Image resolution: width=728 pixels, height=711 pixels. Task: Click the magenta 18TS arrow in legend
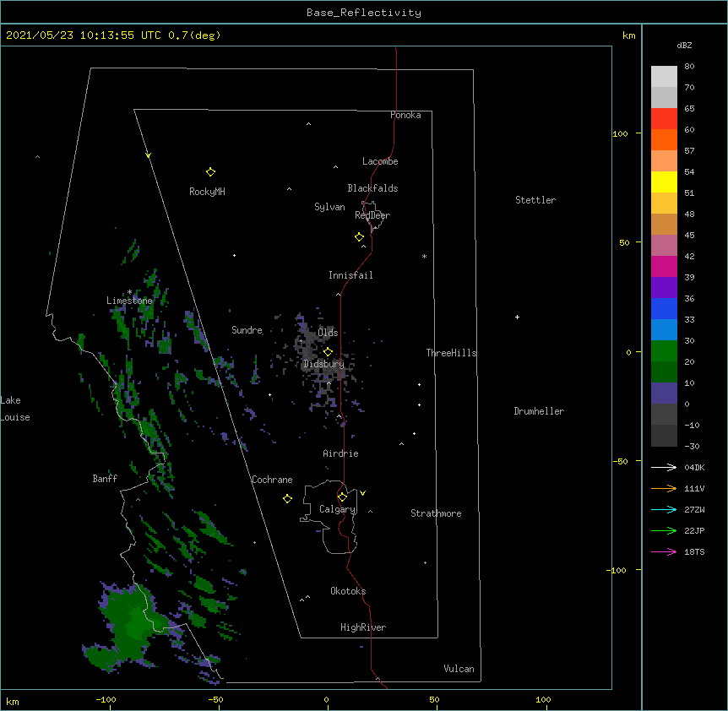click(x=664, y=551)
